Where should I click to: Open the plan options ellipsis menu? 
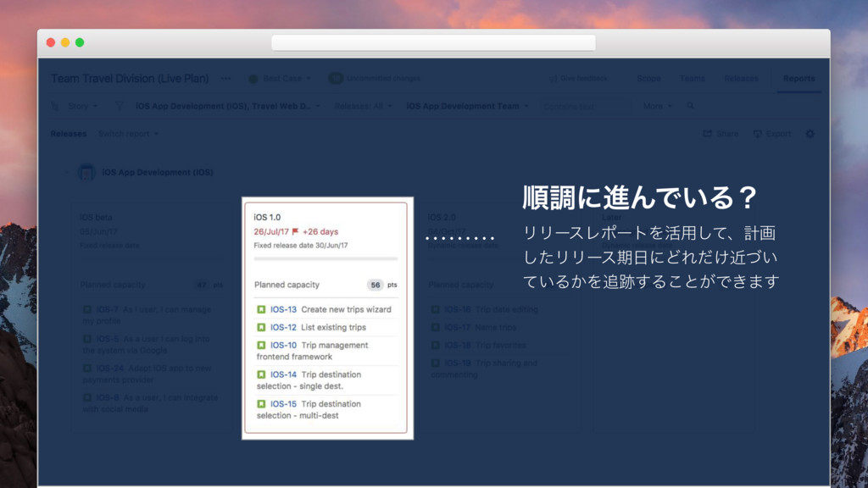pyautogui.click(x=225, y=79)
